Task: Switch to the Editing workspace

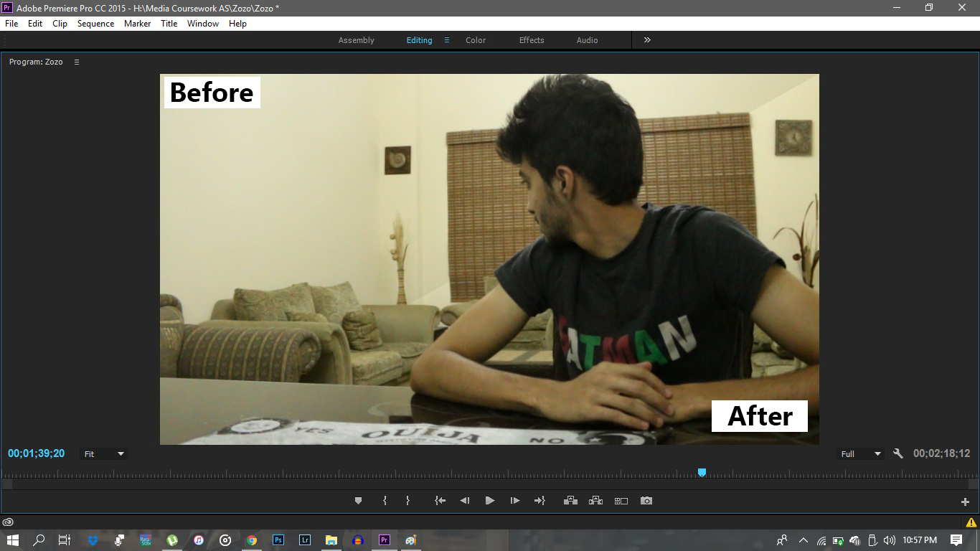Action: [x=419, y=40]
